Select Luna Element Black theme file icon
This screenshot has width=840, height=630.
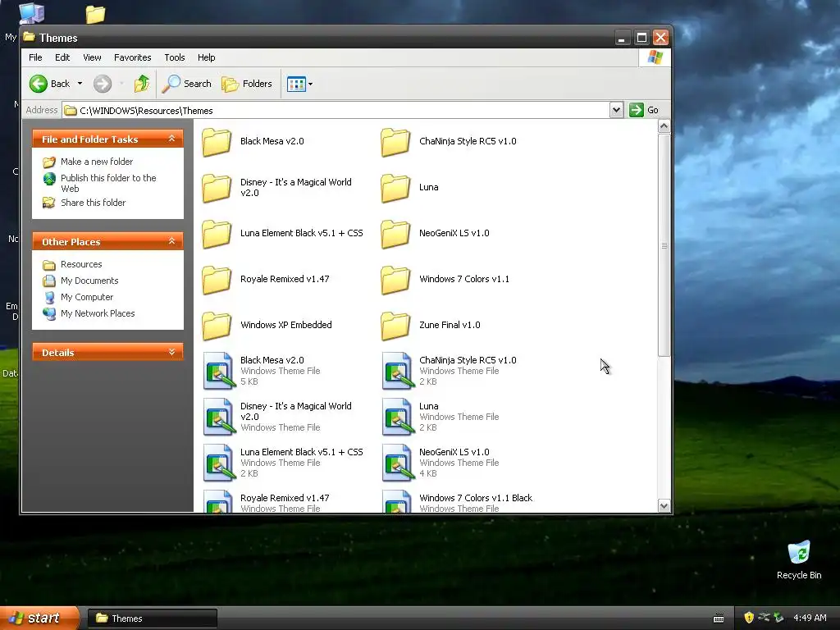[x=219, y=463]
